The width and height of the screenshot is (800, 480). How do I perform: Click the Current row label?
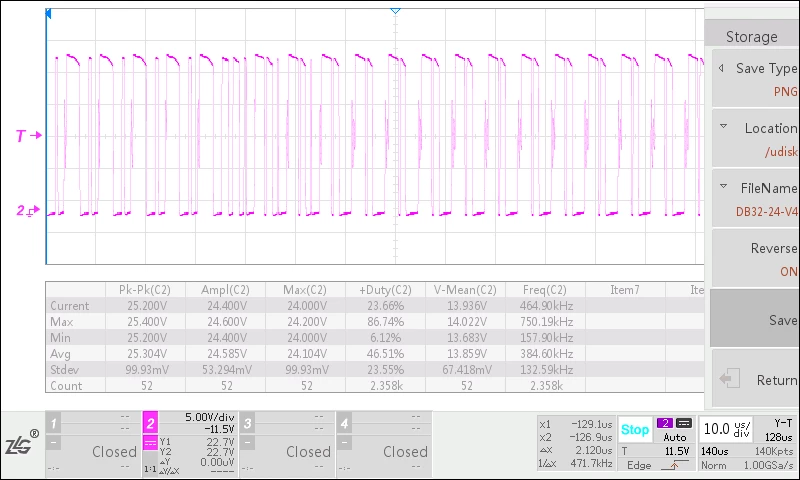click(69, 306)
